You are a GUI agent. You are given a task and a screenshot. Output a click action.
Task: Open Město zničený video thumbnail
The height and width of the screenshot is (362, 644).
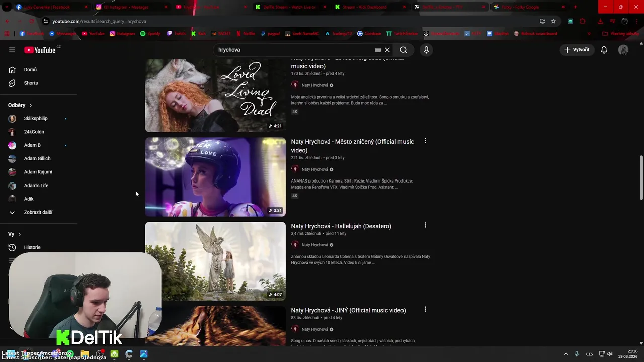pyautogui.click(x=215, y=177)
